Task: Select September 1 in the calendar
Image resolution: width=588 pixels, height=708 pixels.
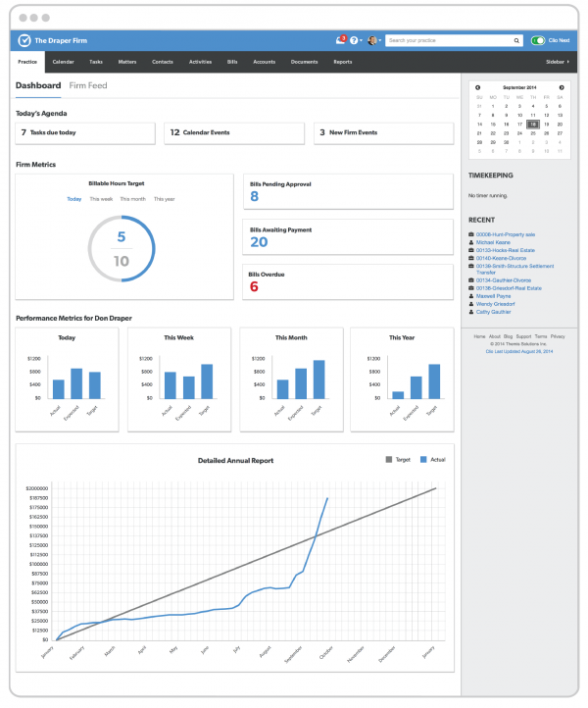Action: tap(493, 107)
